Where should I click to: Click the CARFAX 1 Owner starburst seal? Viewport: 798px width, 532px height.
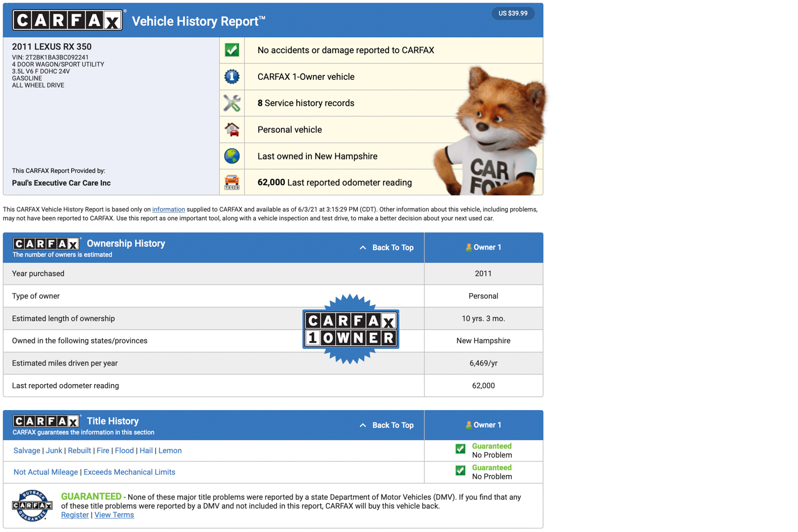click(351, 329)
